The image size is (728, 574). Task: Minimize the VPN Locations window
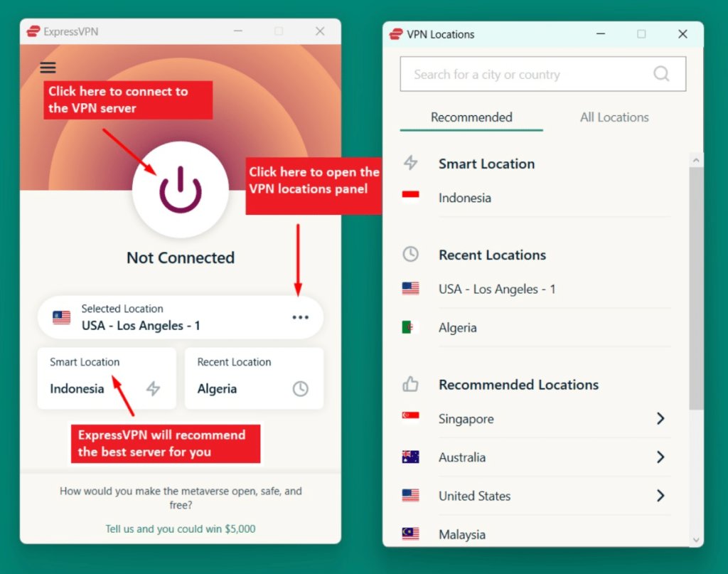tap(601, 34)
